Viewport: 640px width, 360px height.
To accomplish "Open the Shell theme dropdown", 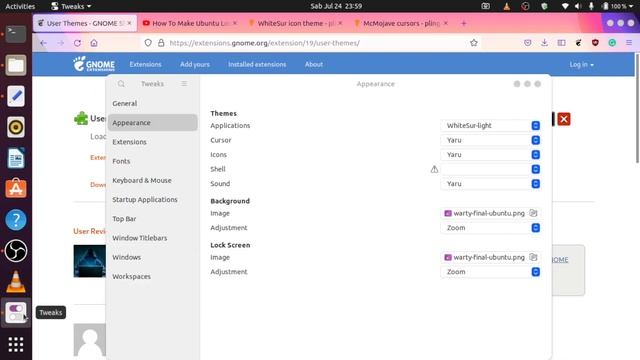I will pyautogui.click(x=491, y=169).
